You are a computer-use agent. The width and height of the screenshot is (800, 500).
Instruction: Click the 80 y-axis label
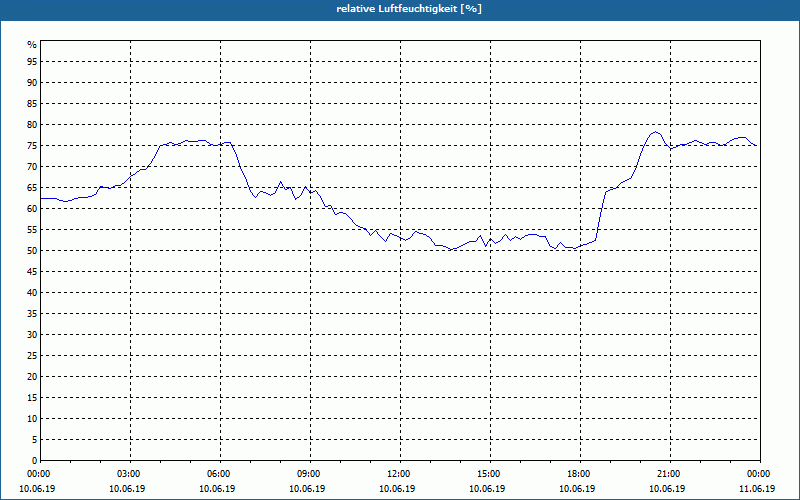pos(32,124)
